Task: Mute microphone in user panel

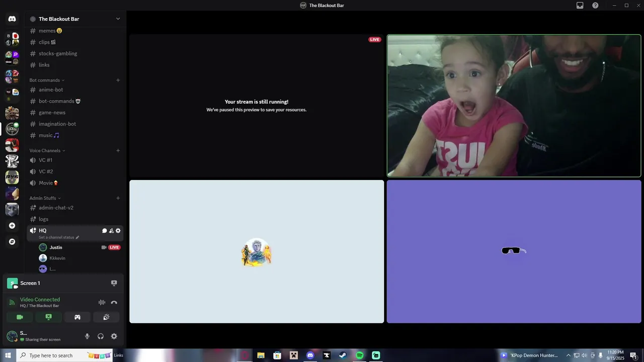Action: (87, 336)
